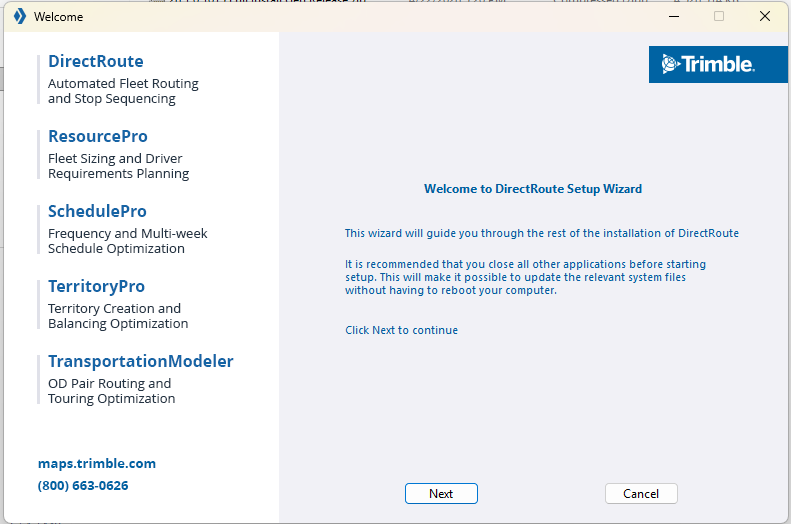Click the "Welcome" title bar text
The height and width of the screenshot is (524, 791).
pos(59,17)
